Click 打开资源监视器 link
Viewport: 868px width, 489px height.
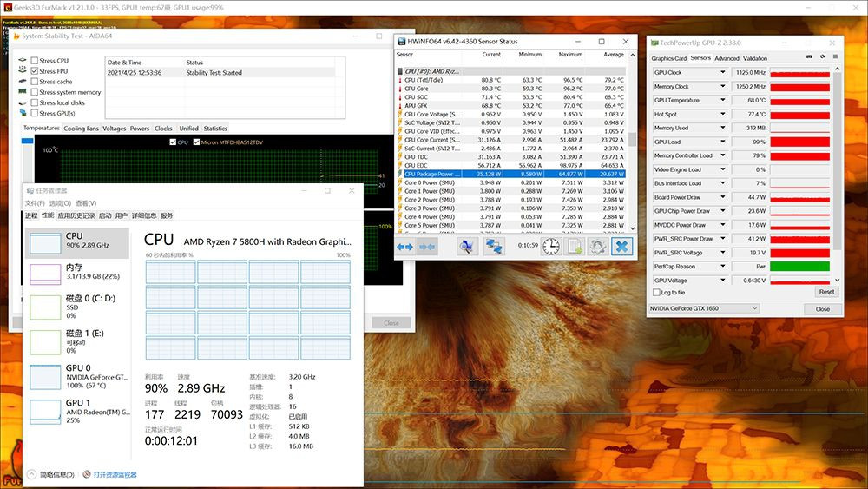click(115, 474)
